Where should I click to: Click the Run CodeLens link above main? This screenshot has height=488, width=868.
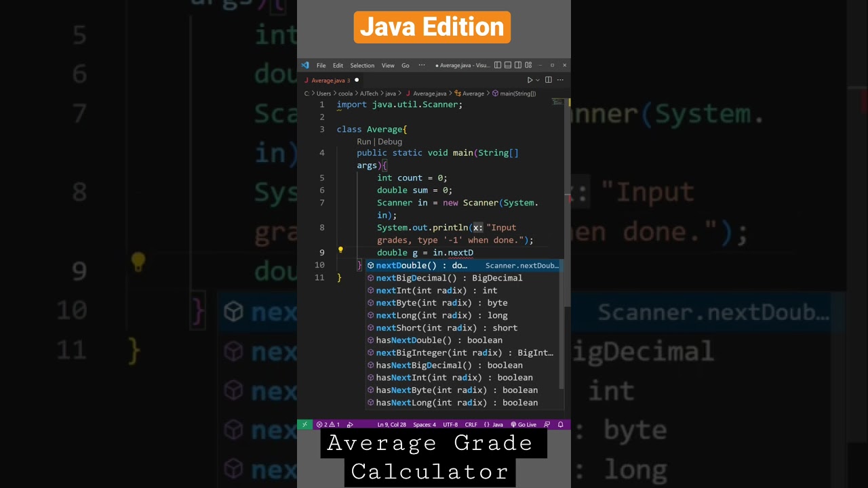(364, 142)
